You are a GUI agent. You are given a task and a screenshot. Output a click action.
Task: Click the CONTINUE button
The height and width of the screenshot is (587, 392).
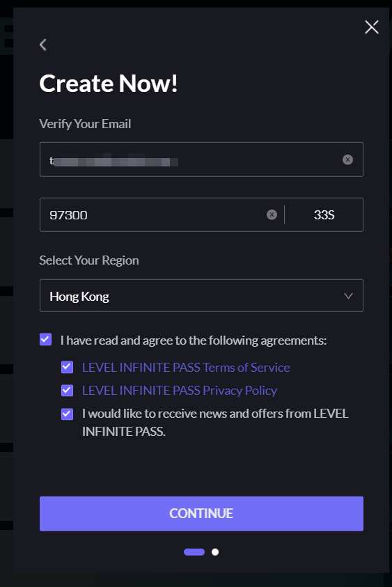point(201,514)
